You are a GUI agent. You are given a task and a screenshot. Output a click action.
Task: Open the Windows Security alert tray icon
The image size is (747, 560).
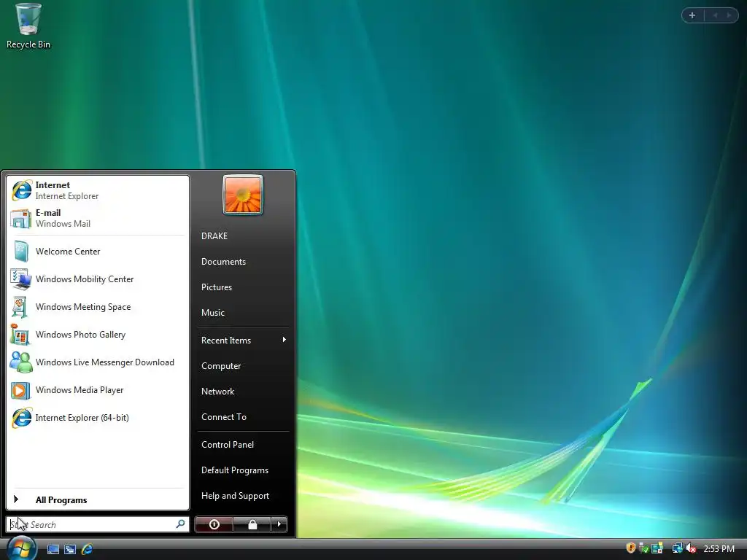point(631,548)
